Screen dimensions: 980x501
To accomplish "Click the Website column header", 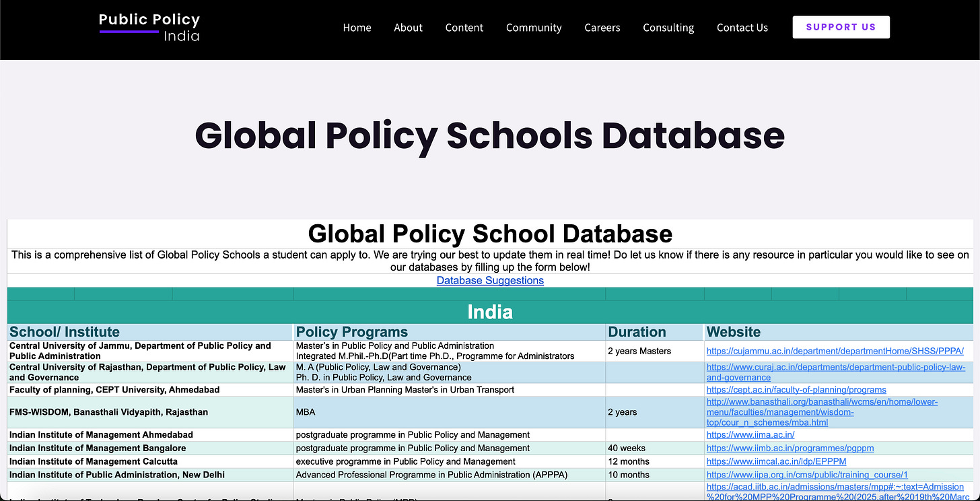I will point(839,332).
